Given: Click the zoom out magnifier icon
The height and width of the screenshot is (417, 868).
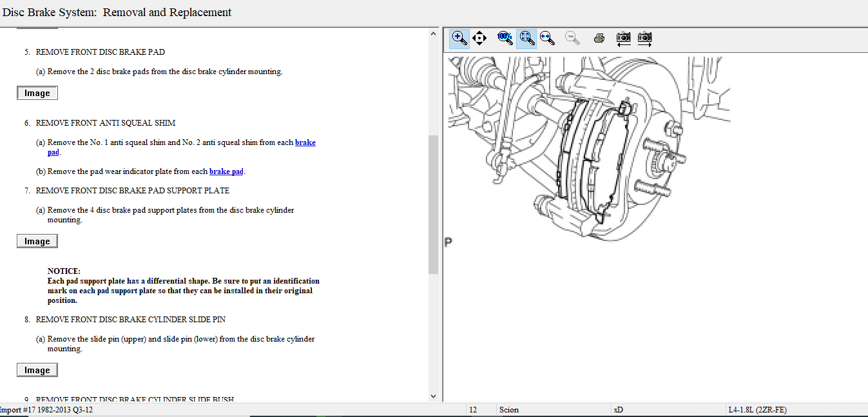Looking at the screenshot, I should (x=572, y=38).
